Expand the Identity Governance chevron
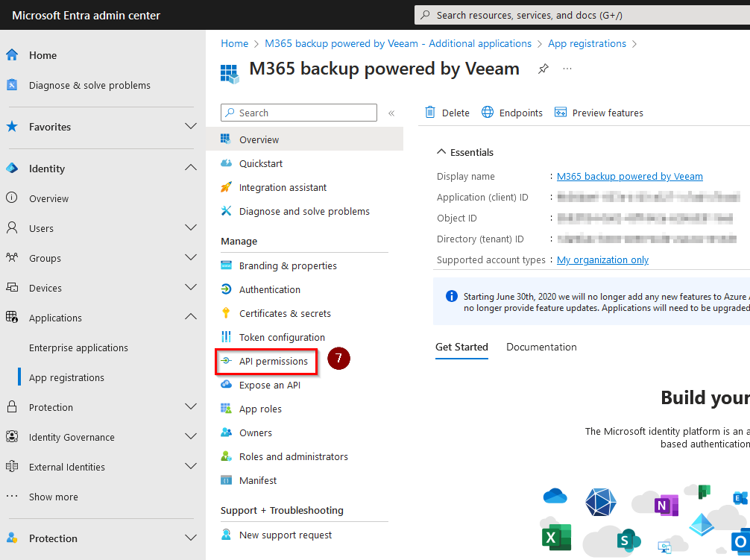 pyautogui.click(x=191, y=436)
